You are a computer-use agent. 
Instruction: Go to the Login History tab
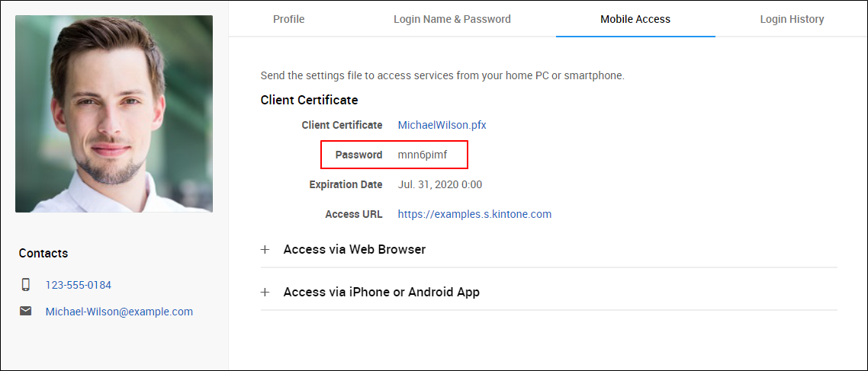click(792, 19)
